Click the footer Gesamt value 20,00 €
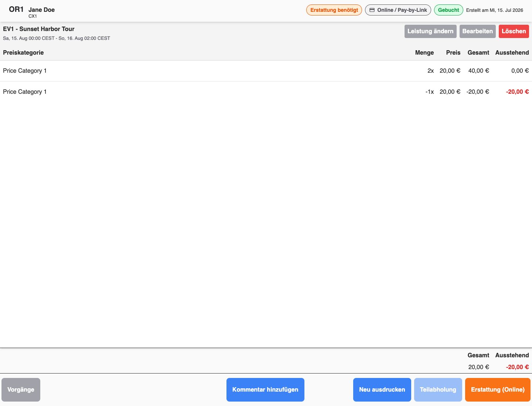 pos(478,367)
